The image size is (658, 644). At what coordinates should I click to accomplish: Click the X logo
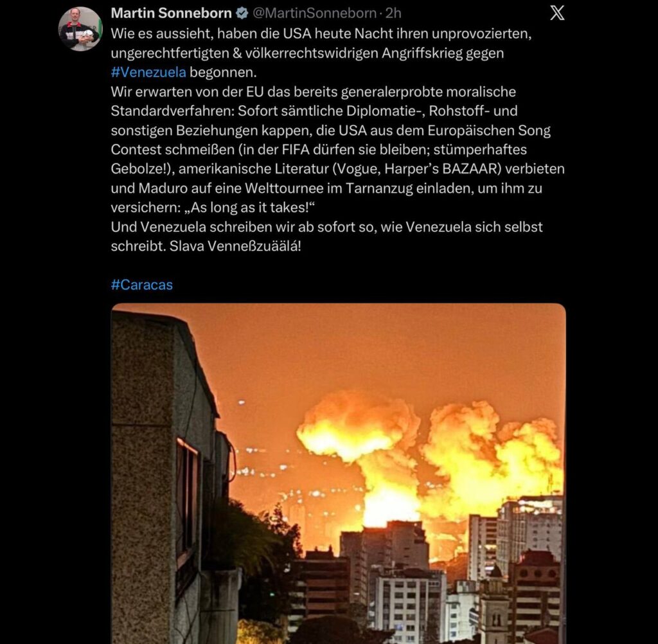pos(557,13)
